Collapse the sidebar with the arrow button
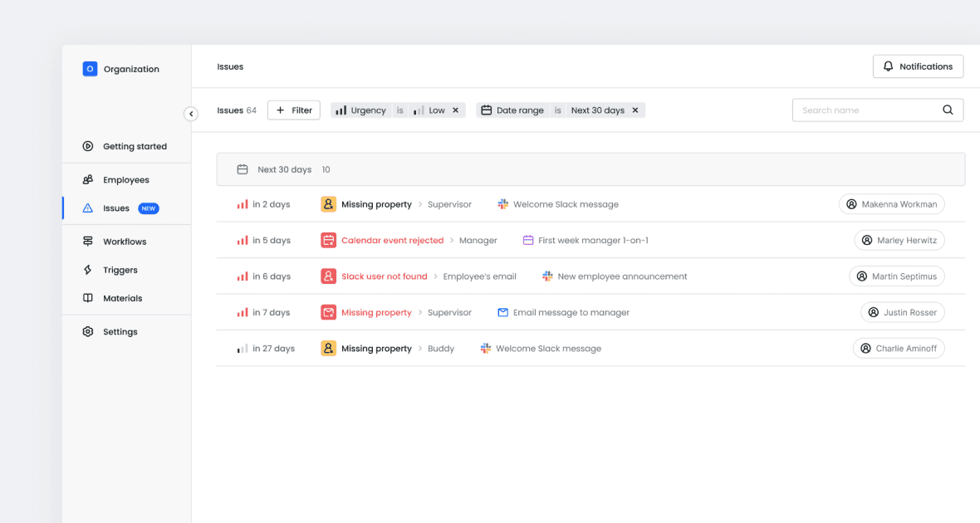The width and height of the screenshot is (980, 523). click(191, 114)
